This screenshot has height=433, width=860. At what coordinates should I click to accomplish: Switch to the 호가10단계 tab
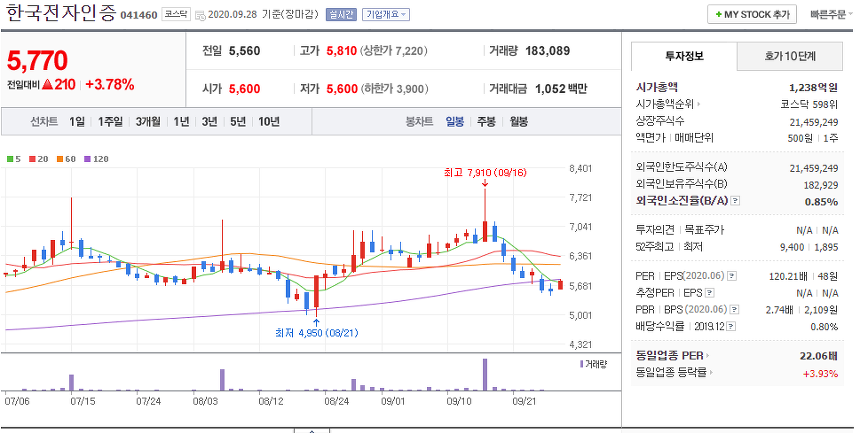coord(790,56)
